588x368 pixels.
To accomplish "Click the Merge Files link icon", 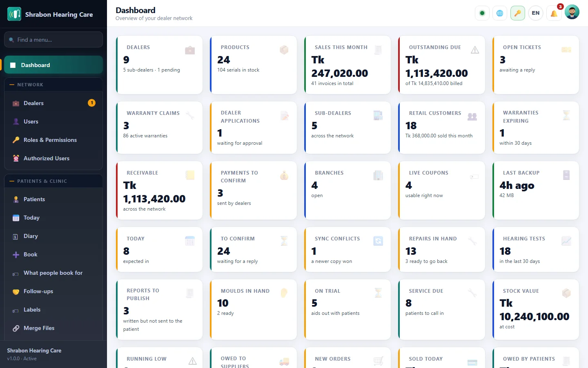I will coord(16,328).
